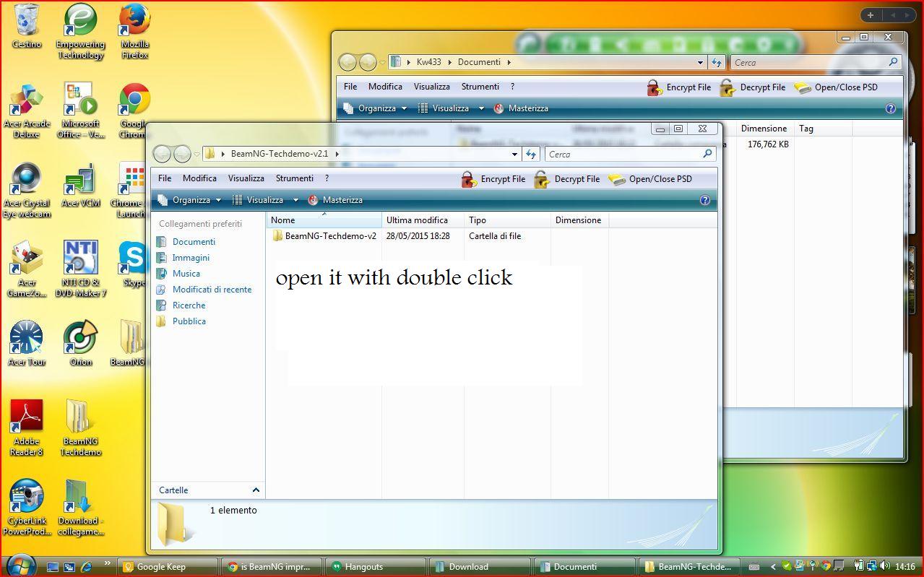Go to Documenti favorite link

[x=194, y=242]
